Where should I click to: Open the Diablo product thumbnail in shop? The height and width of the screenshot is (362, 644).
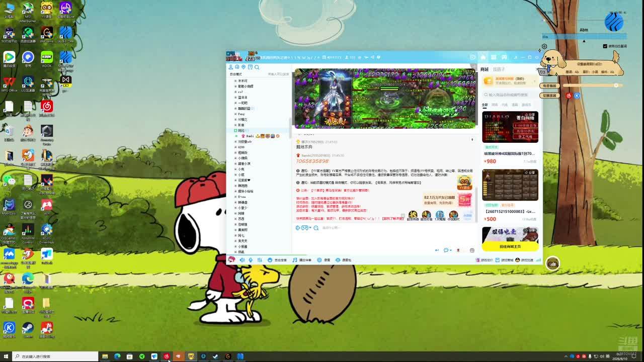pos(510,127)
